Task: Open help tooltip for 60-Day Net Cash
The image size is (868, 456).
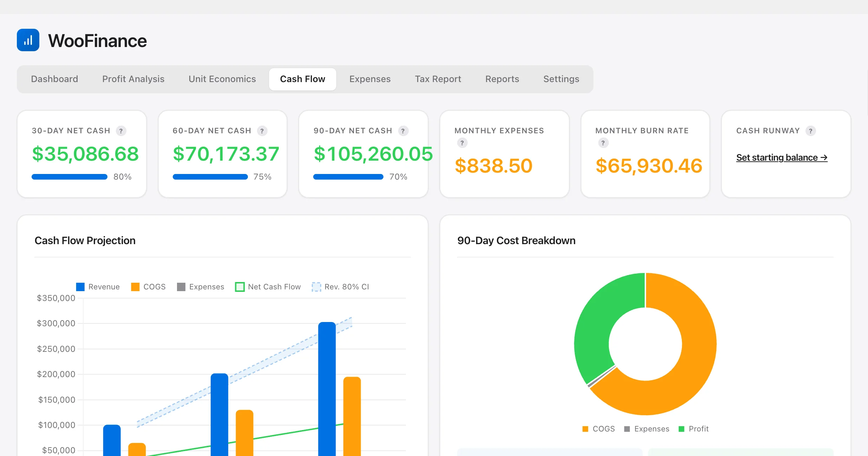Action: click(262, 131)
